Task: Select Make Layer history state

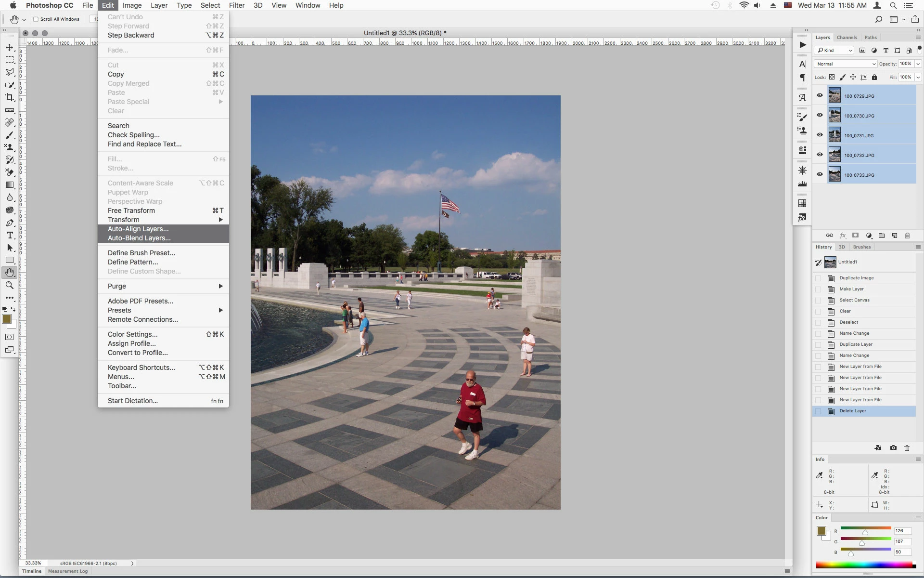Action: coord(851,289)
